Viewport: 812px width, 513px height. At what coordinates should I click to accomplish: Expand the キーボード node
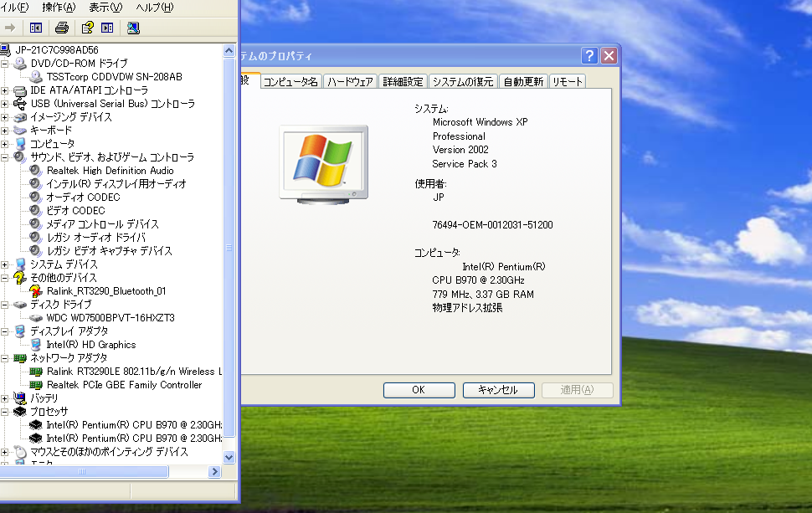[5, 131]
